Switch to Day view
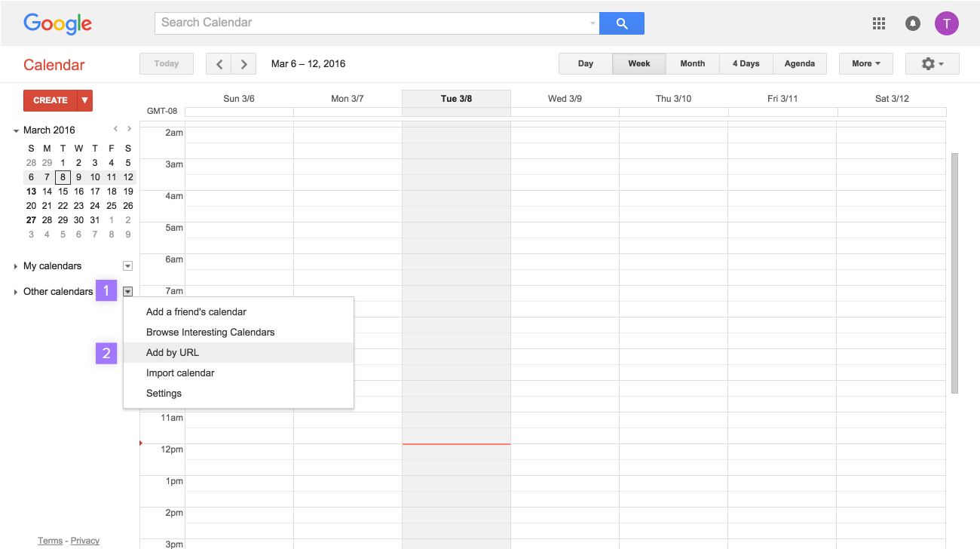The width and height of the screenshot is (980, 549). [x=586, y=64]
